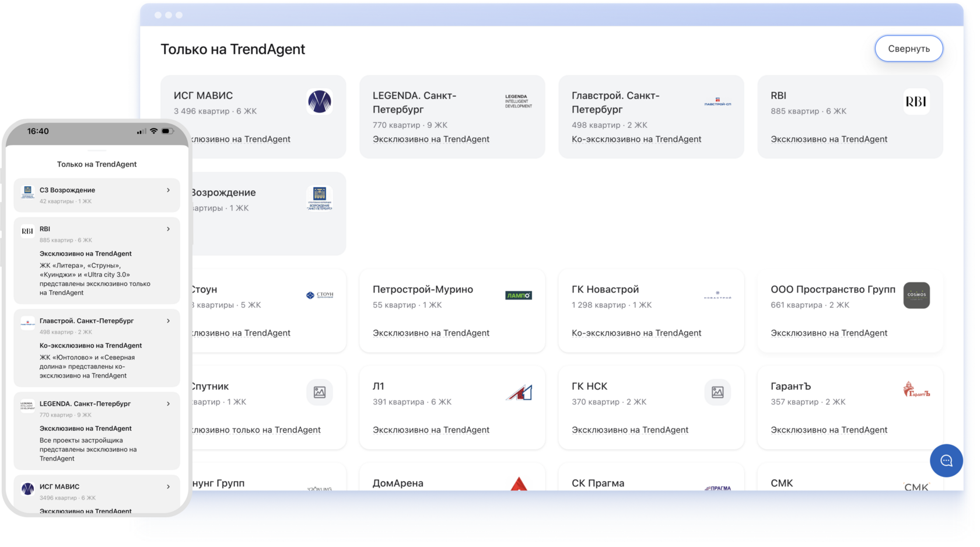Select the LEGENDA logo on its card
Image resolution: width=980 pixels, height=547 pixels.
(x=518, y=100)
